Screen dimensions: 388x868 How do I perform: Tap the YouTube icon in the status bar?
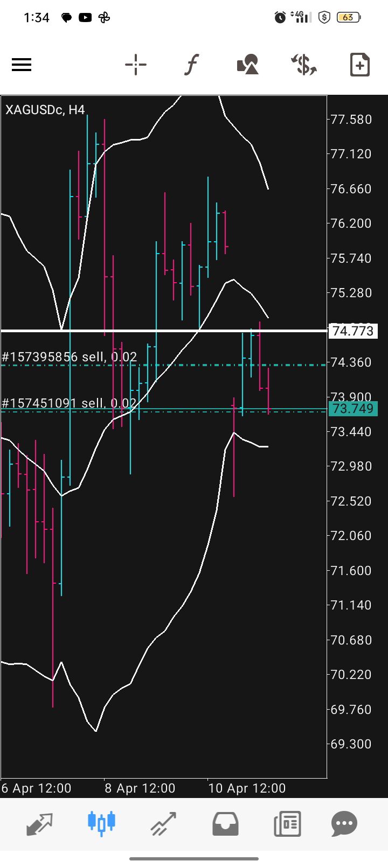pos(85,18)
